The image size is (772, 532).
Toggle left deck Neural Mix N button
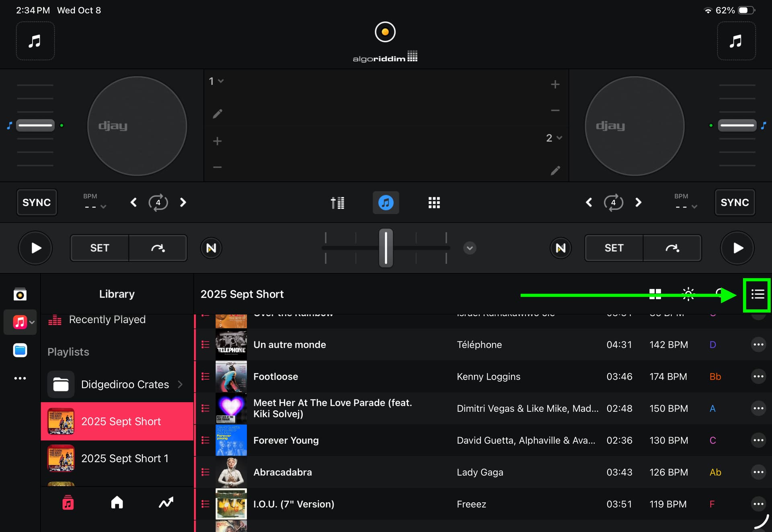coord(211,248)
